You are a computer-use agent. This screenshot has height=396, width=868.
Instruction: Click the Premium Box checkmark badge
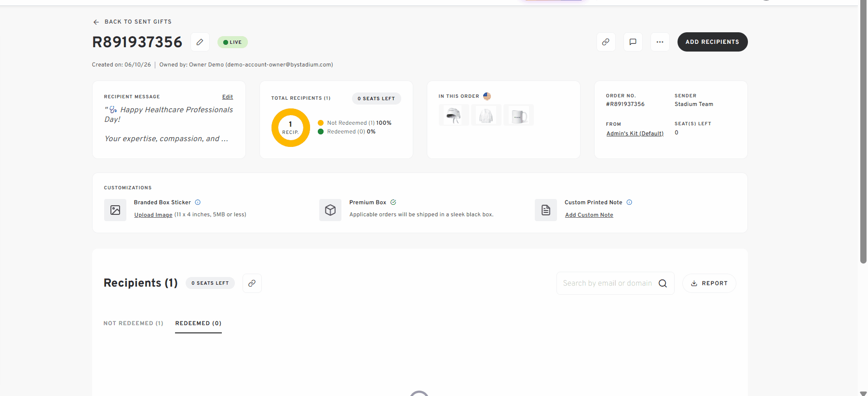tap(393, 202)
